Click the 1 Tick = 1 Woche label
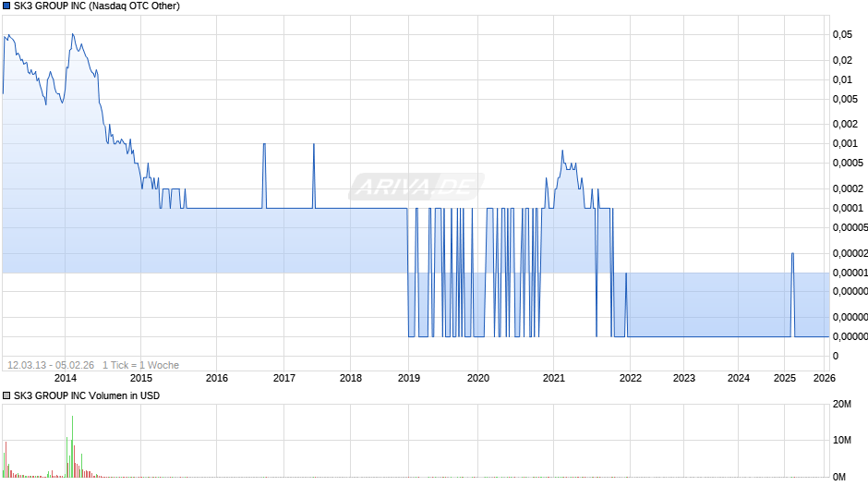Screen dimensions: 868x486 click(x=140, y=365)
